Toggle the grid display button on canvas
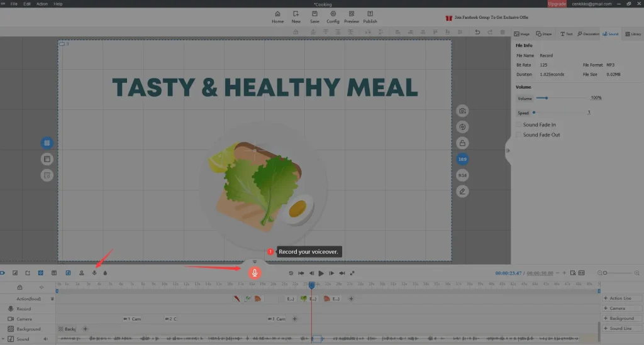644x345 pixels. tap(47, 143)
